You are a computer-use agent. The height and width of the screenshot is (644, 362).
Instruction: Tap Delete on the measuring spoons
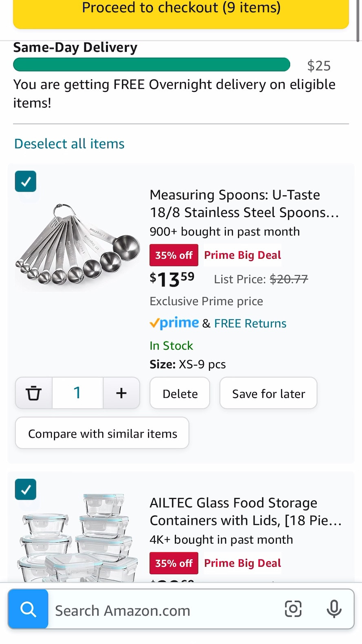tap(179, 393)
